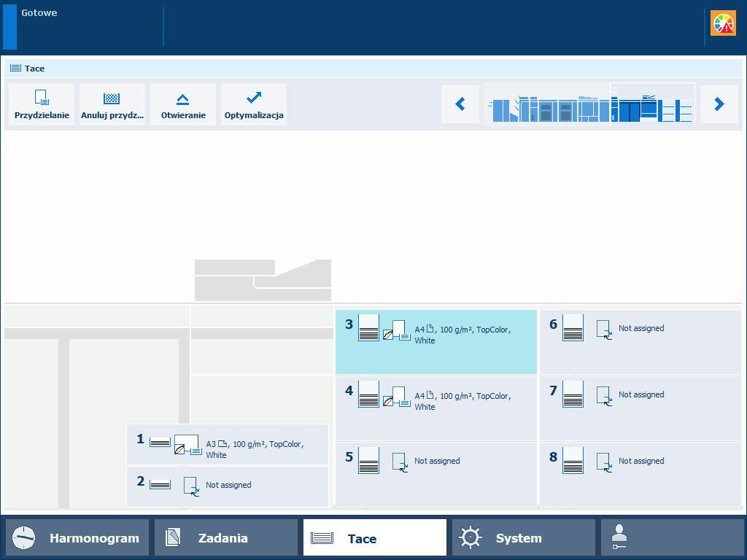Click tray 6 Not assigned text
The image size is (747, 560).
(641, 328)
